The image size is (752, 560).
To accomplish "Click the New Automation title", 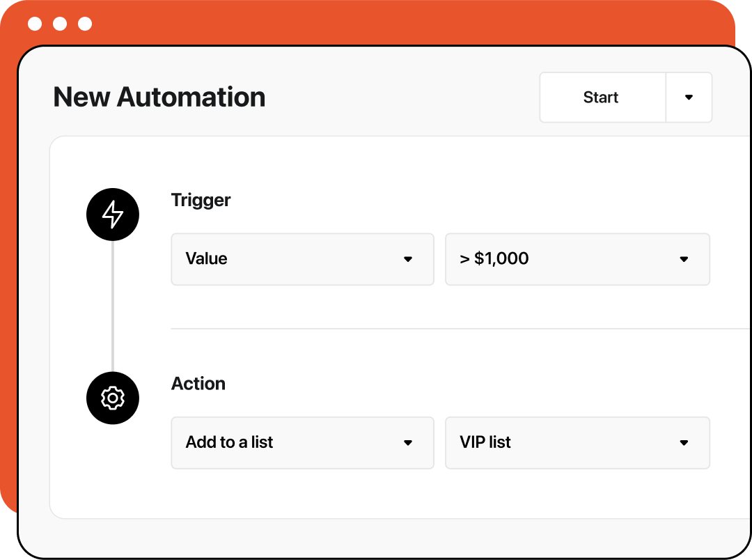I will (159, 97).
